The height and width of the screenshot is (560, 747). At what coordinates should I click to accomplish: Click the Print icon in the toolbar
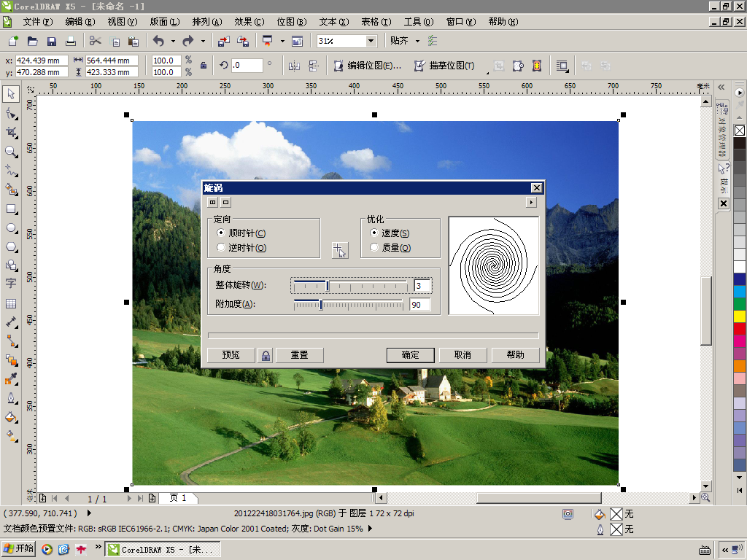(x=71, y=42)
